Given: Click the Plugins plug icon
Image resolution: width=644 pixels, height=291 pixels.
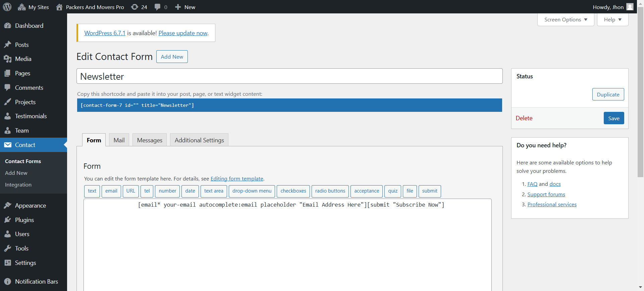Looking at the screenshot, I should [7, 220].
